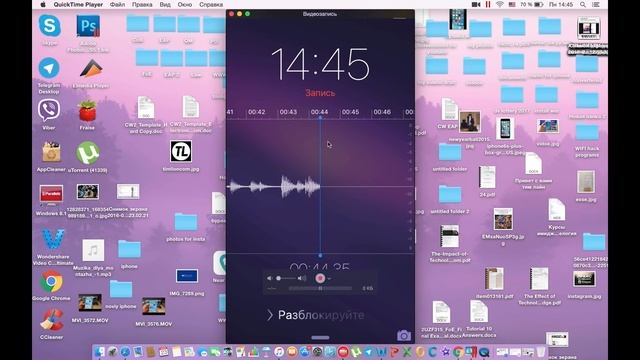The height and width of the screenshot is (360, 640).
Task: Click the red record button in QuickTime controls
Action: coord(320,278)
